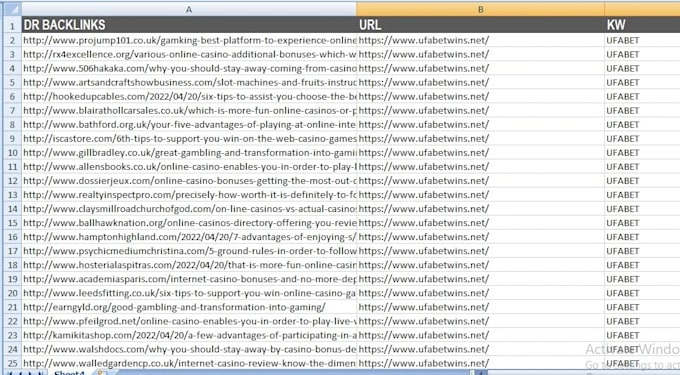680x375 pixels.
Task: Select the UFABET keyword in row 9
Action: (x=623, y=139)
